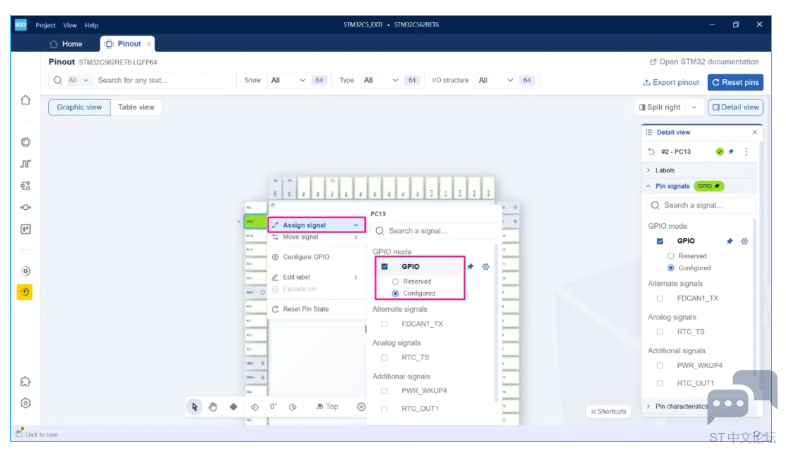The width and height of the screenshot is (786, 453).
Task: Open the chat feedback bubble icon
Action: [743, 396]
